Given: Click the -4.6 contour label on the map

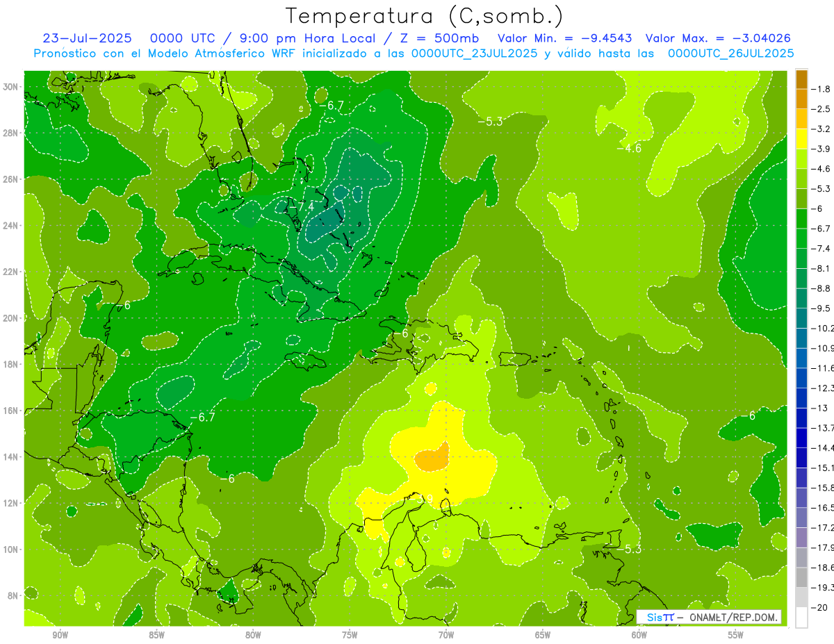Looking at the screenshot, I should click(x=630, y=148).
